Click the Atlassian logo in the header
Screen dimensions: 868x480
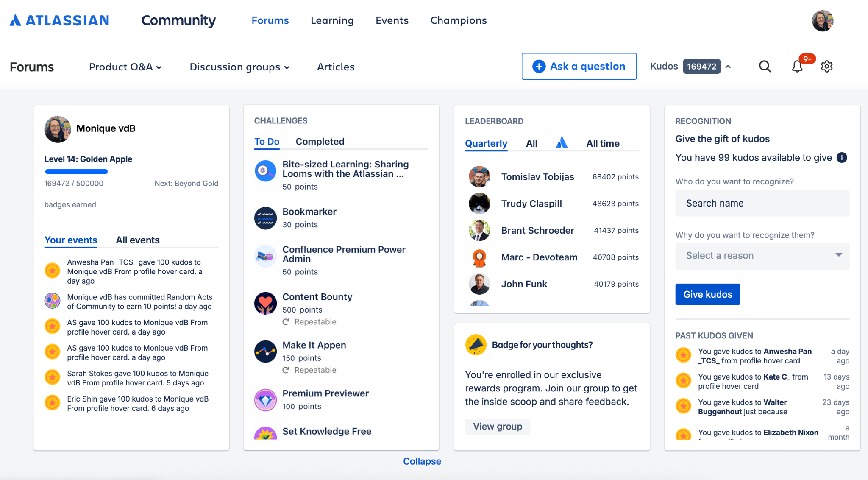pos(59,20)
